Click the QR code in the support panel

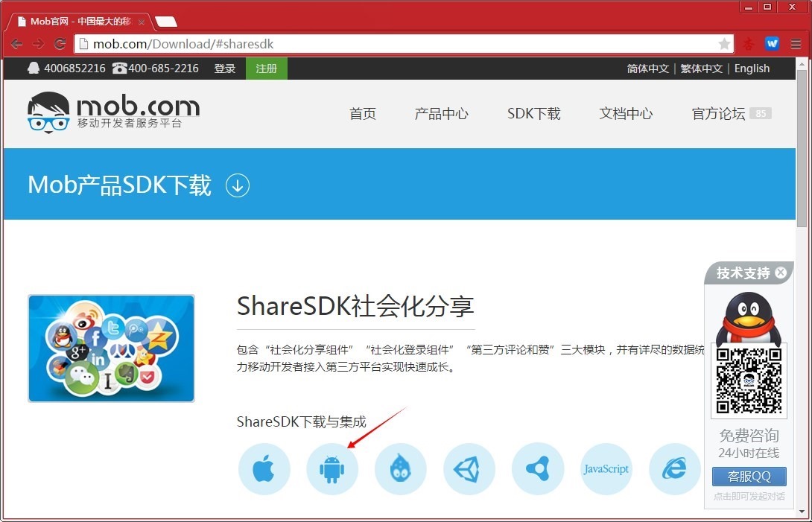(749, 381)
